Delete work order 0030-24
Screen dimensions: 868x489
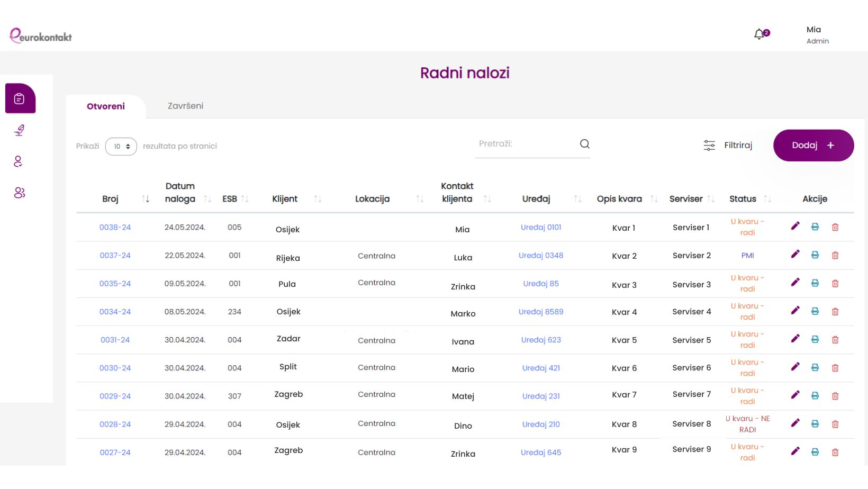point(835,367)
